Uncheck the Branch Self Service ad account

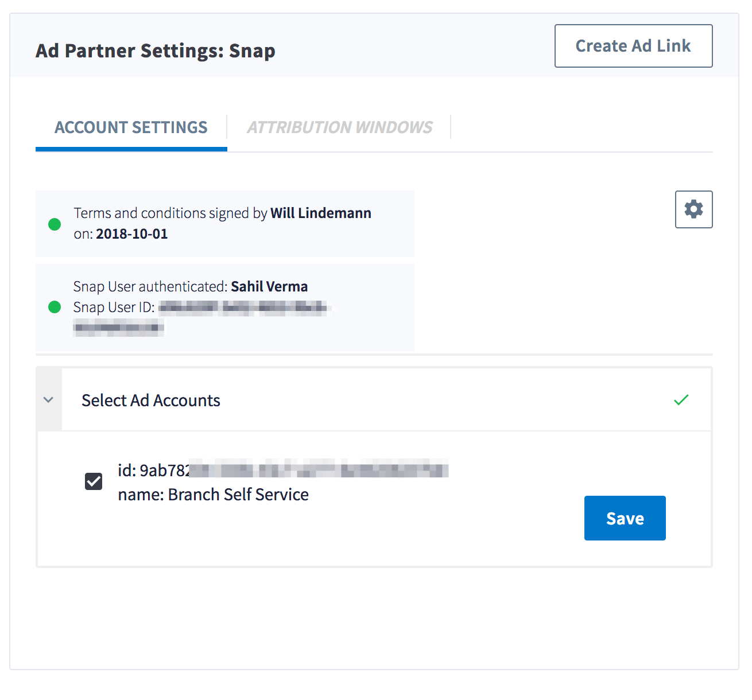94,481
